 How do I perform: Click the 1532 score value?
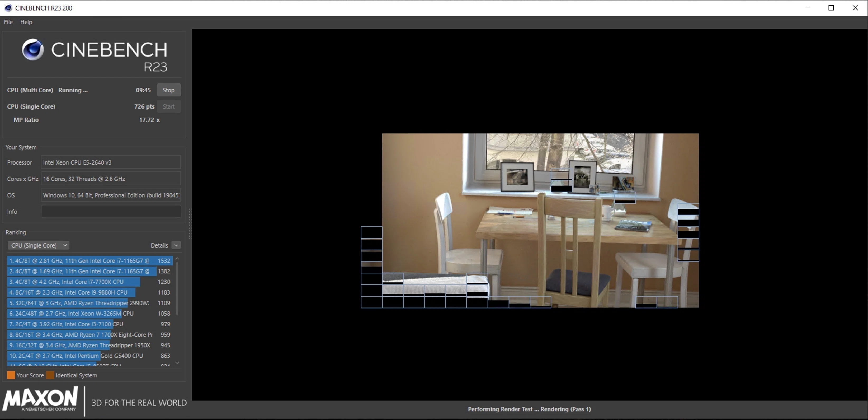click(164, 260)
